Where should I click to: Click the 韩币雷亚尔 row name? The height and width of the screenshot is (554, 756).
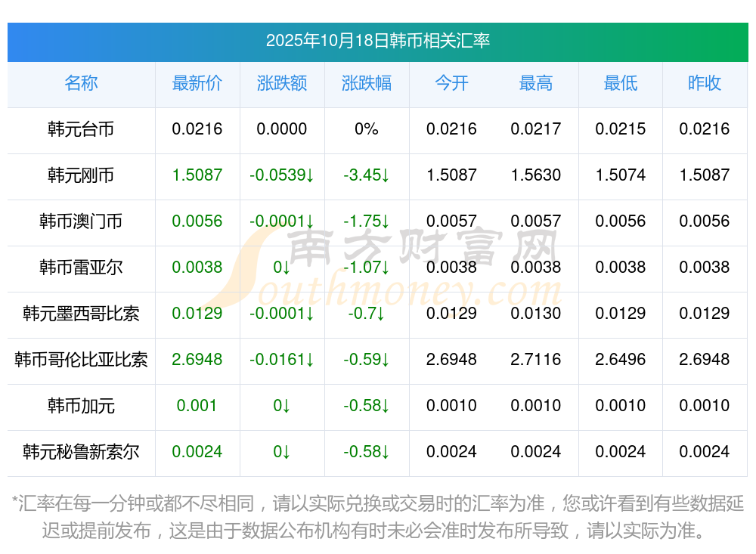81,268
